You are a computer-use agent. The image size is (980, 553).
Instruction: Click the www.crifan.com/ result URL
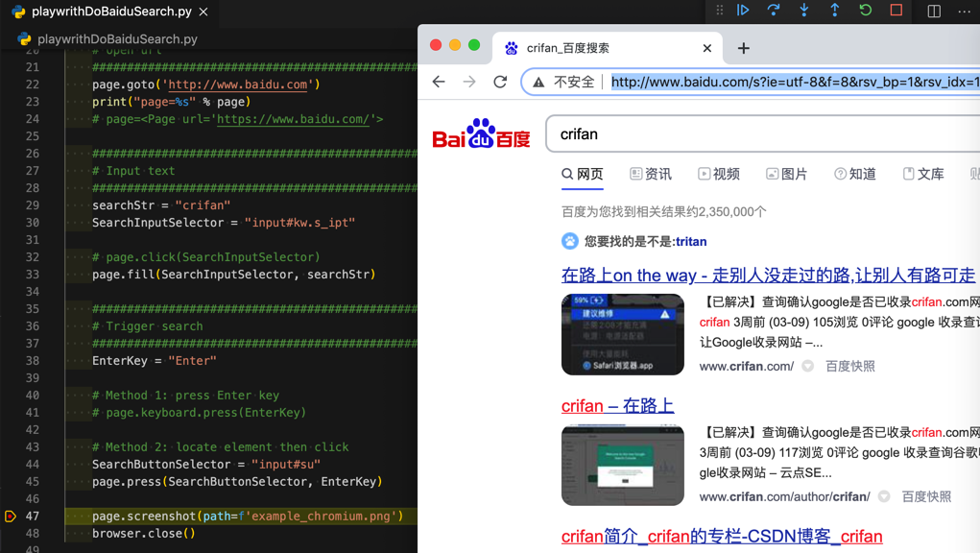pos(746,366)
